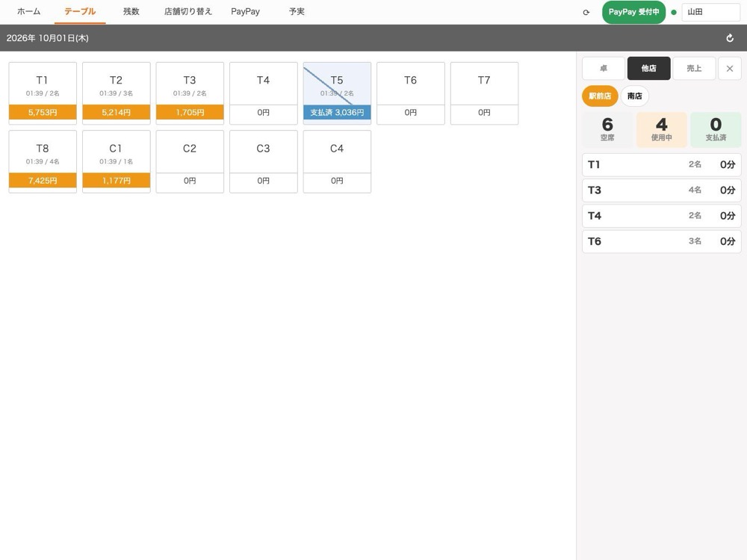This screenshot has height=560, width=747.
Task: Open the 残数 tab
Action: tap(131, 11)
